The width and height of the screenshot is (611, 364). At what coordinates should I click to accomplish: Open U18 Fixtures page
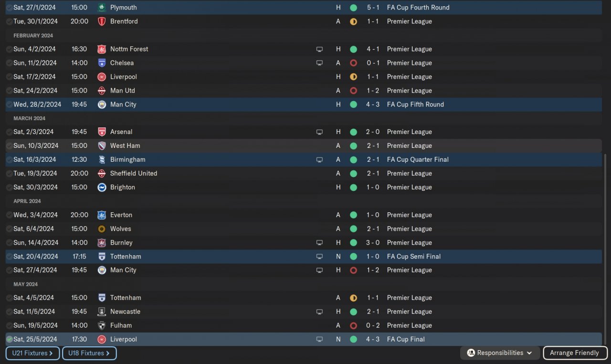(89, 353)
